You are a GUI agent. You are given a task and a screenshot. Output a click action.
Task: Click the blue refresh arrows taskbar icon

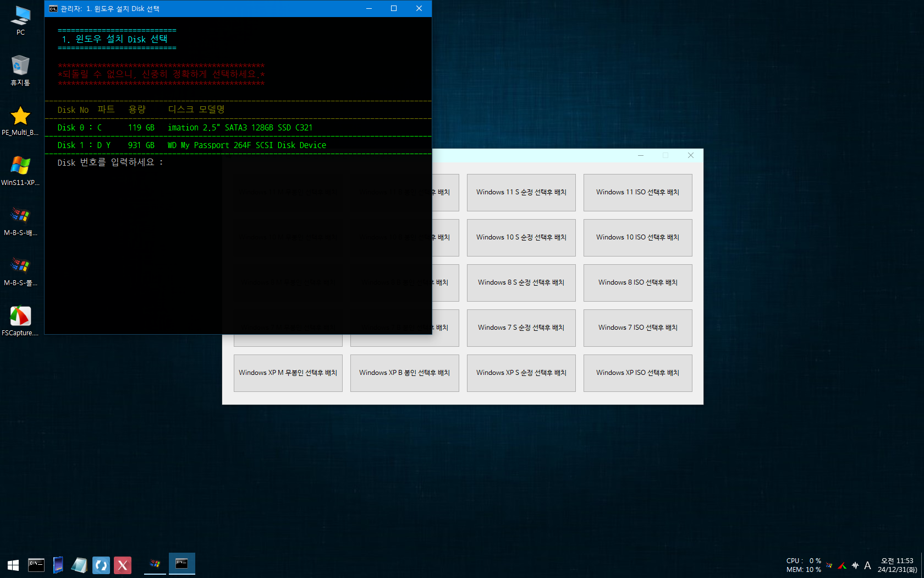tap(101, 565)
